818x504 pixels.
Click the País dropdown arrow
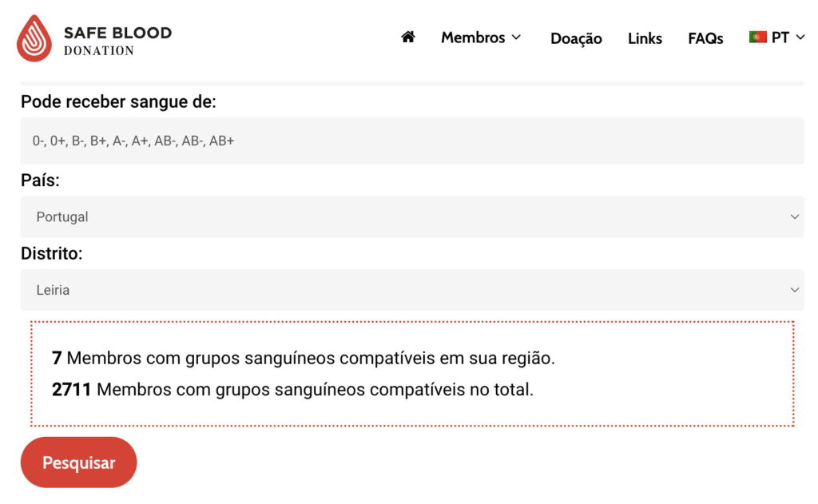click(794, 216)
